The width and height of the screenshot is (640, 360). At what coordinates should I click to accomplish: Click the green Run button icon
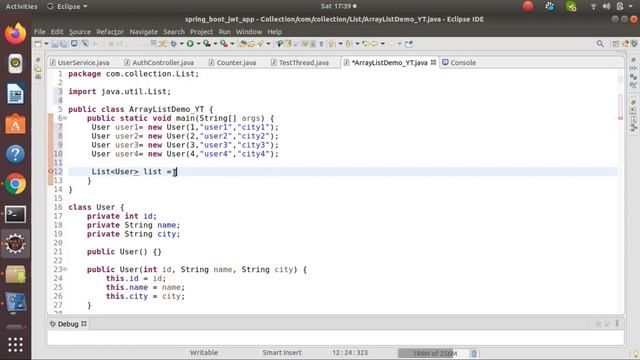tap(190, 44)
